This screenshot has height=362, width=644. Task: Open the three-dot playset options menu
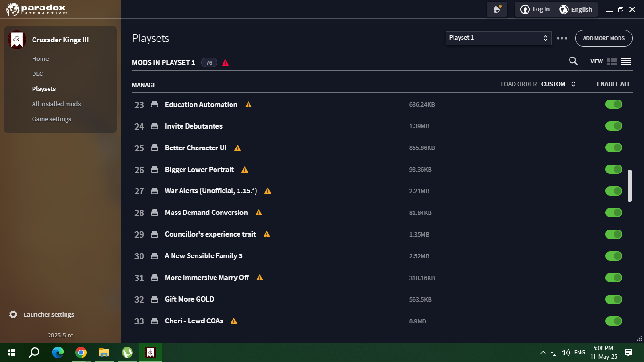(x=562, y=38)
